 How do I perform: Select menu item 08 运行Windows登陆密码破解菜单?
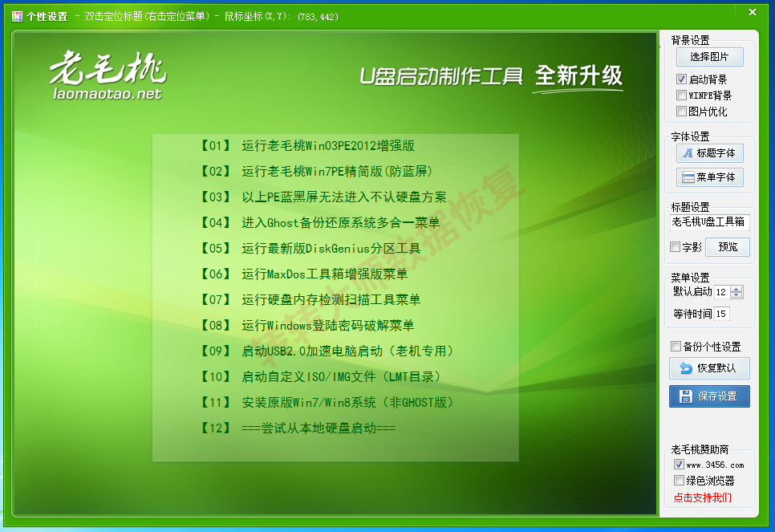tap(306, 325)
